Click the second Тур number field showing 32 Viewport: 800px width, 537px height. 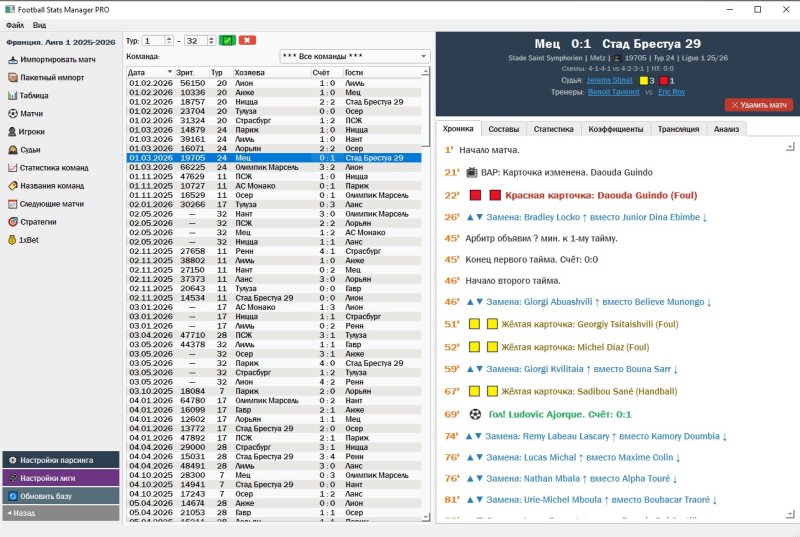point(195,40)
